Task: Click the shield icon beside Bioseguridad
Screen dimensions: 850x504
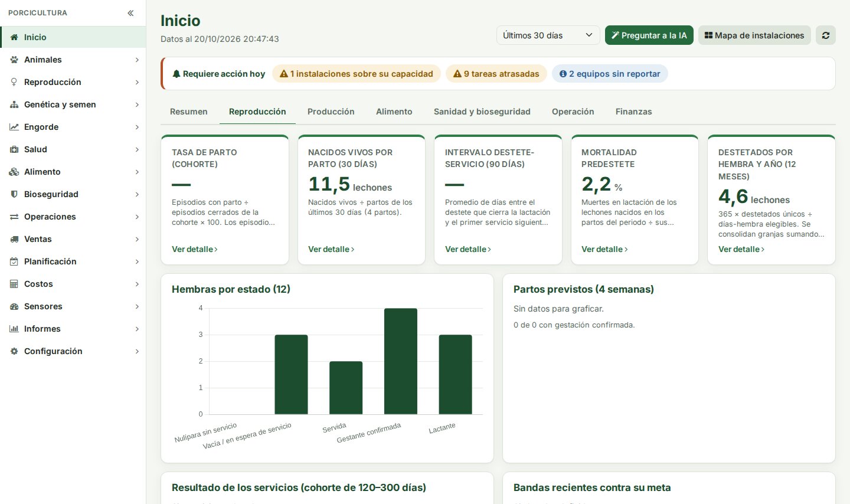Action: [14, 194]
